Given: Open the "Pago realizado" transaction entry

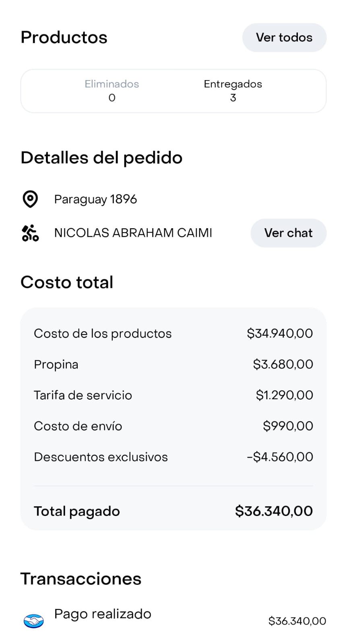Looking at the screenshot, I should pos(103,614).
